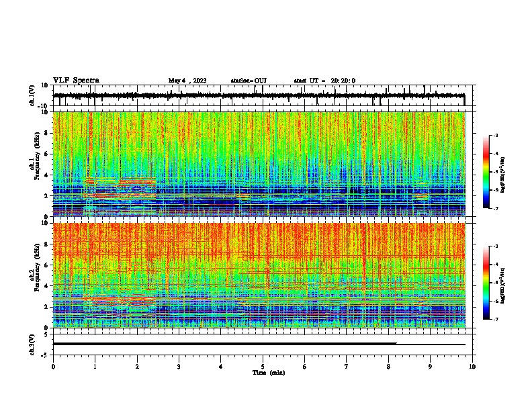The height and width of the screenshot is (411, 532).
Task: Click the ch.1 log(PSD) color scale bar
Action: tap(486, 172)
